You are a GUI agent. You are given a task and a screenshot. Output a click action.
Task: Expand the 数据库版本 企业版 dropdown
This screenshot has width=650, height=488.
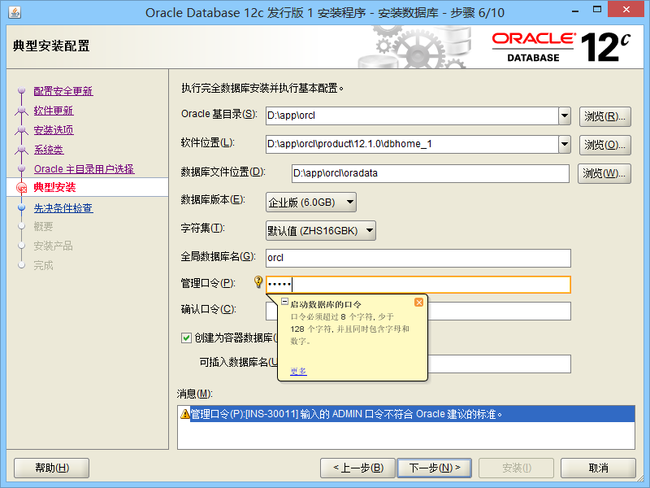click(x=311, y=202)
